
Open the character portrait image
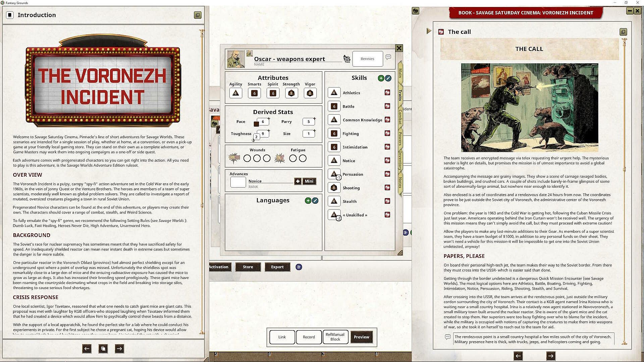[235, 59]
